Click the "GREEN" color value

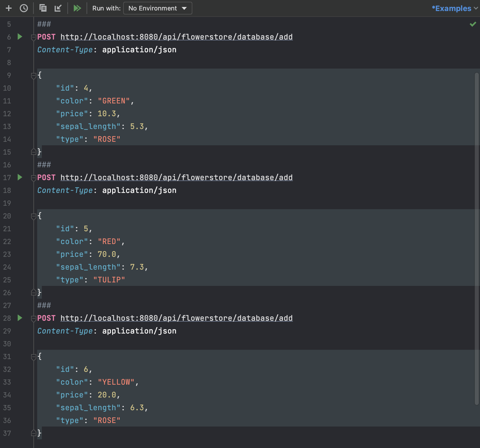[114, 101]
